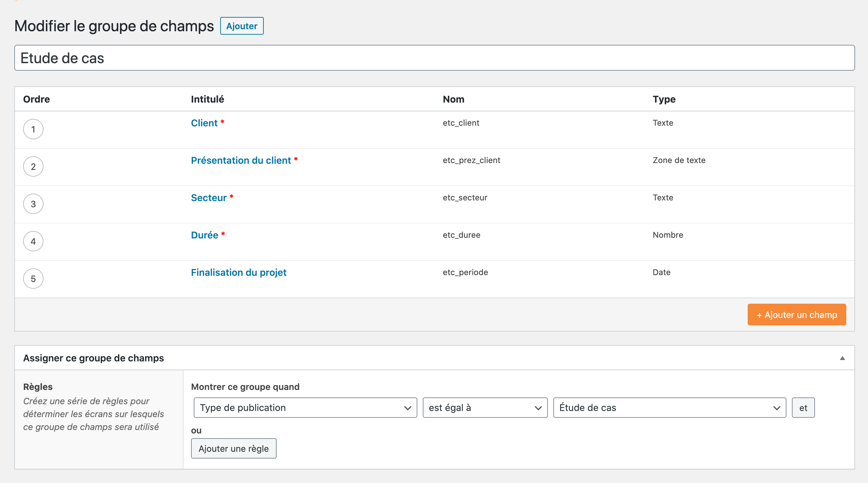Viewport: 868px width, 483px height.
Task: Click order handle number 2
Action: coord(33,166)
